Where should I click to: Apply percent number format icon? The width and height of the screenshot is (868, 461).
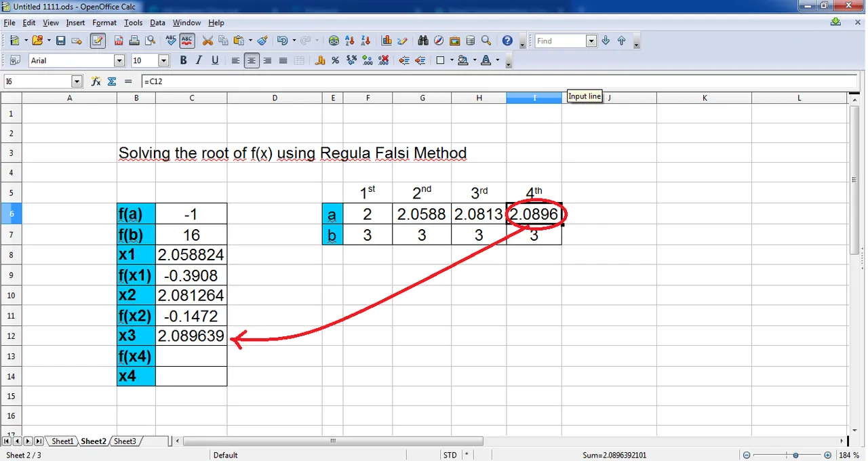336,60
